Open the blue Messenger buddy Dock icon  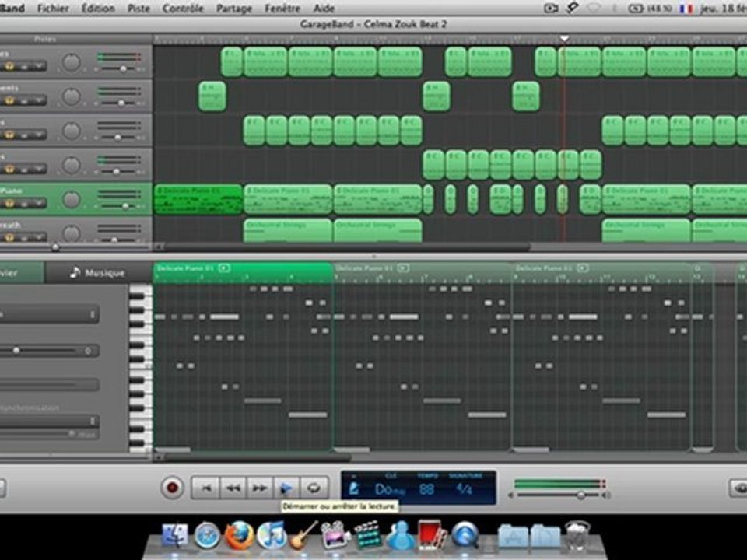coord(400,535)
